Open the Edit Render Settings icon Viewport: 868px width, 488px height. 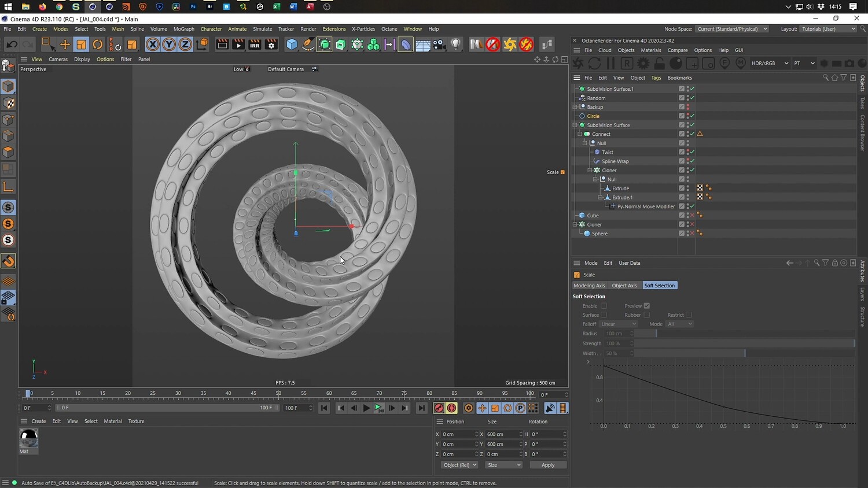click(271, 45)
